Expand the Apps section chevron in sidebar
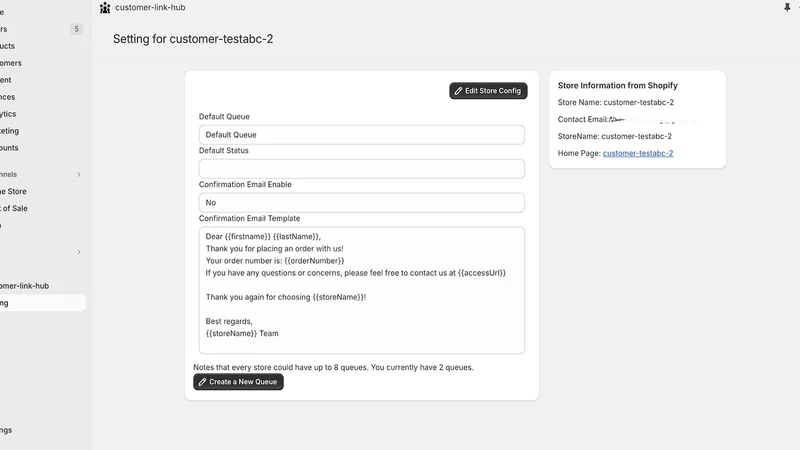This screenshot has width=800, height=450. pyautogui.click(x=79, y=252)
